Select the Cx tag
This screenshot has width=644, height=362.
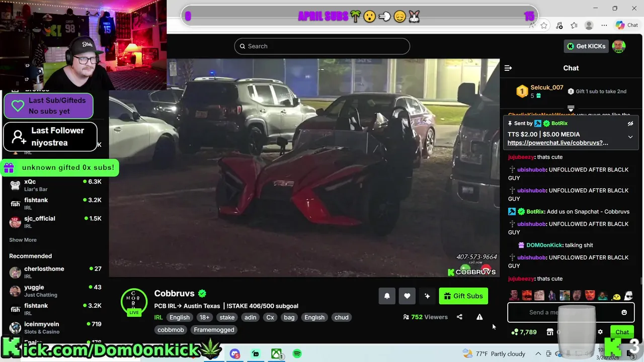(270, 317)
